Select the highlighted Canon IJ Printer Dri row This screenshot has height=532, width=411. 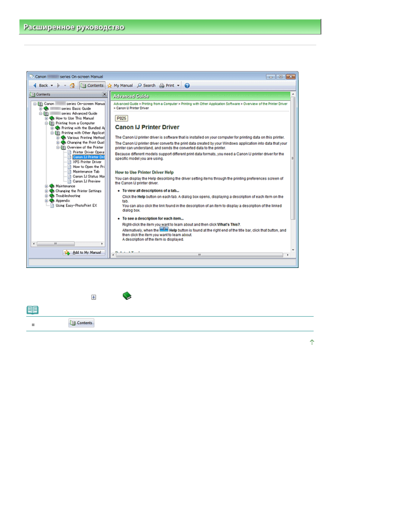tap(88, 157)
